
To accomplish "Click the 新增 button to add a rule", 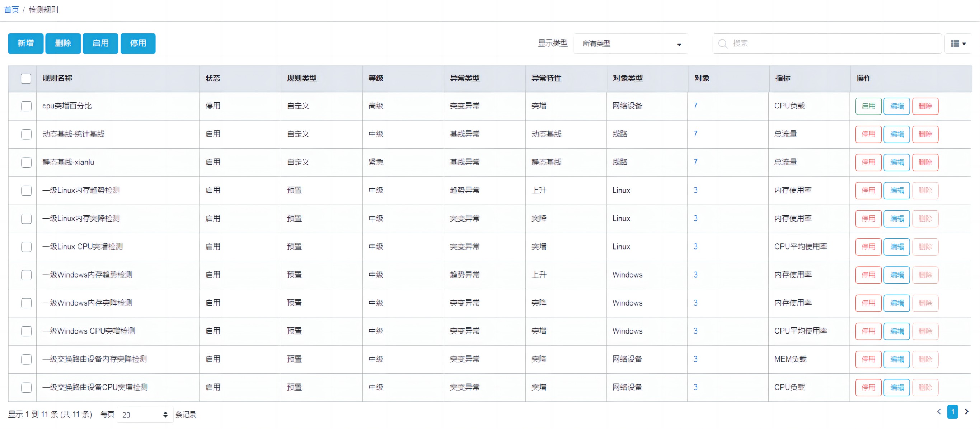I will pyautogui.click(x=25, y=43).
